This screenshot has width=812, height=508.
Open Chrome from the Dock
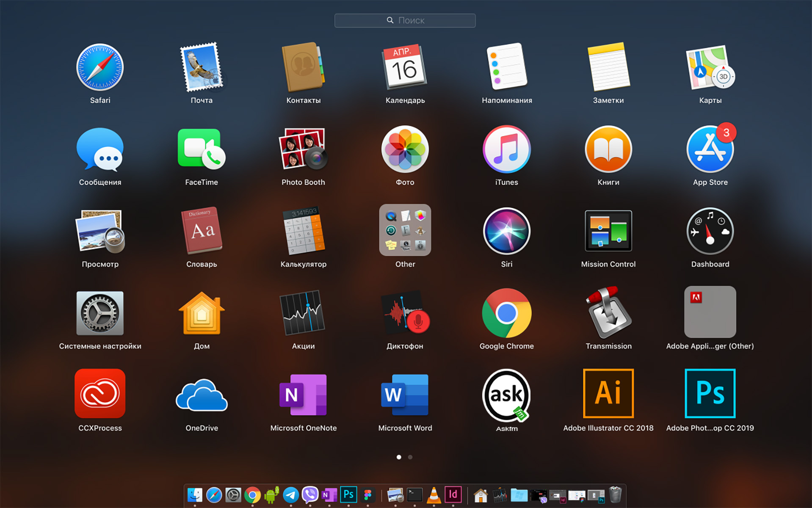point(252,495)
